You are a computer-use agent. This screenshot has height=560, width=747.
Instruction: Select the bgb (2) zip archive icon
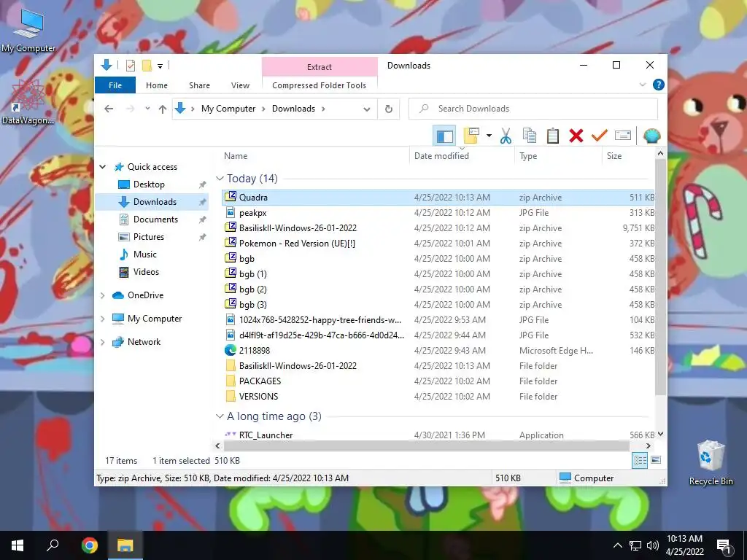(231, 289)
